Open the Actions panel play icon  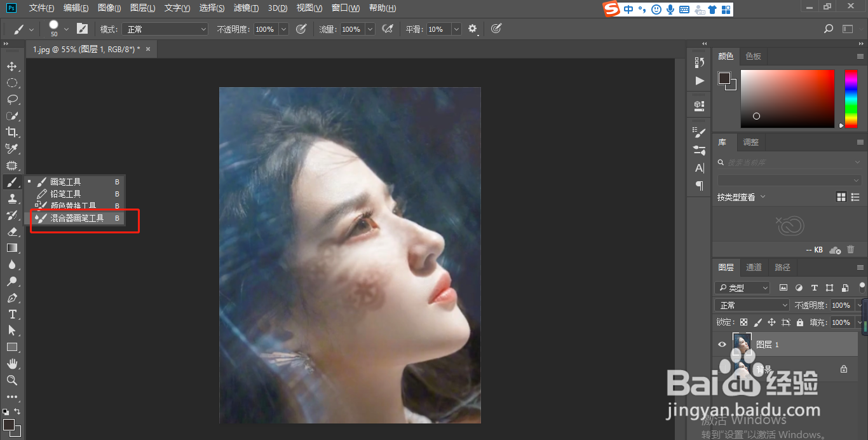click(x=700, y=81)
